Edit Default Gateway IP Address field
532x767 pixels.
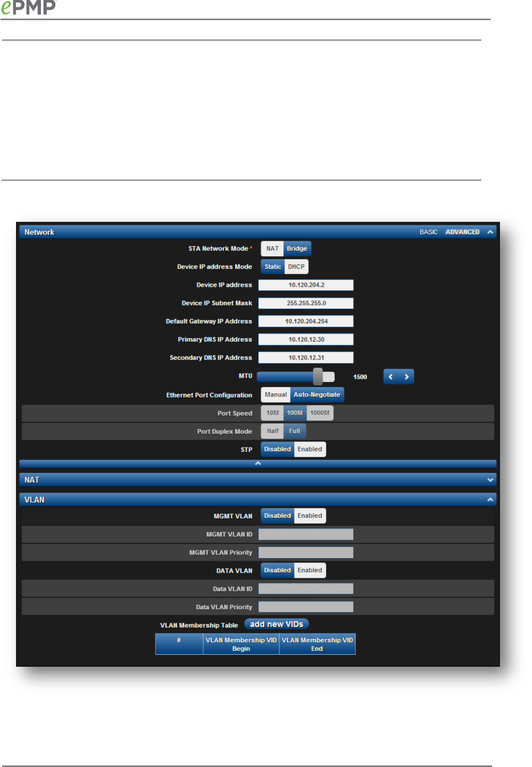pos(306,321)
